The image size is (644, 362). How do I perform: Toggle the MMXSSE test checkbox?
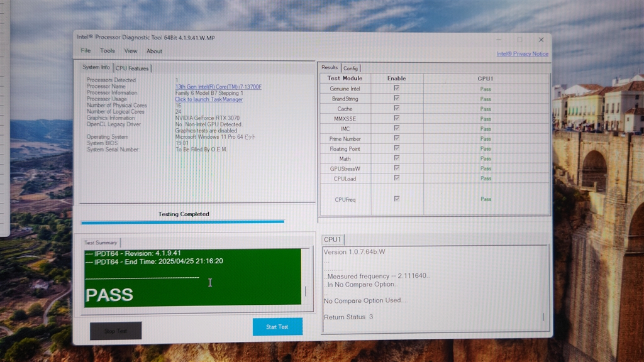tap(396, 118)
